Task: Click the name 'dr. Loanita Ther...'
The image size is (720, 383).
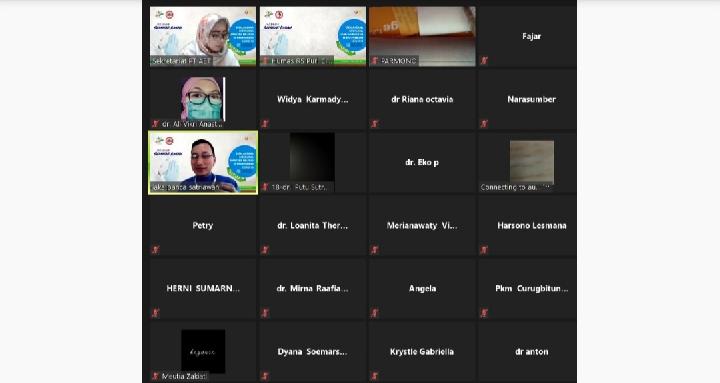Action: pyautogui.click(x=313, y=225)
